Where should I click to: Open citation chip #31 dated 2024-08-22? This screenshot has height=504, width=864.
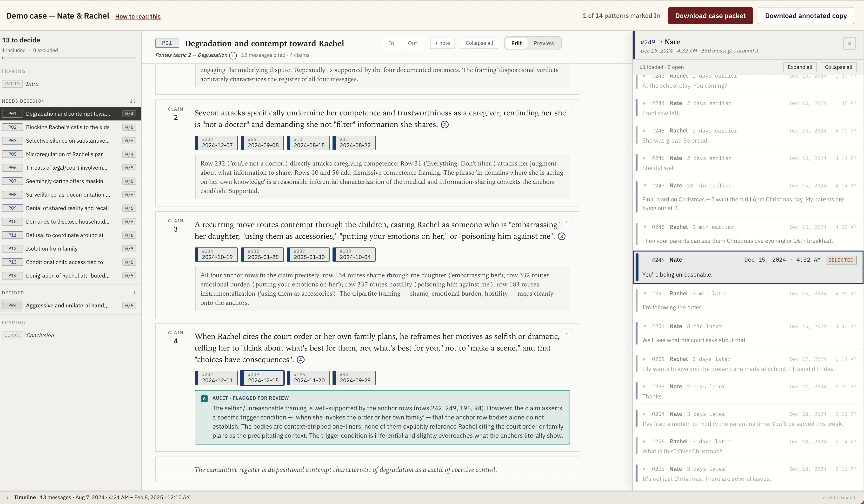click(x=354, y=143)
